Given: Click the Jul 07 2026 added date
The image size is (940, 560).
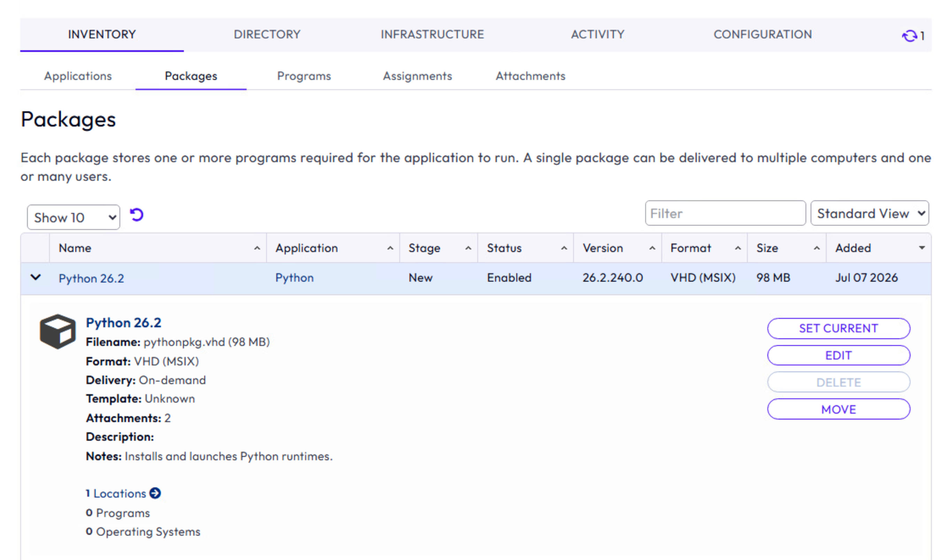Looking at the screenshot, I should 866,278.
